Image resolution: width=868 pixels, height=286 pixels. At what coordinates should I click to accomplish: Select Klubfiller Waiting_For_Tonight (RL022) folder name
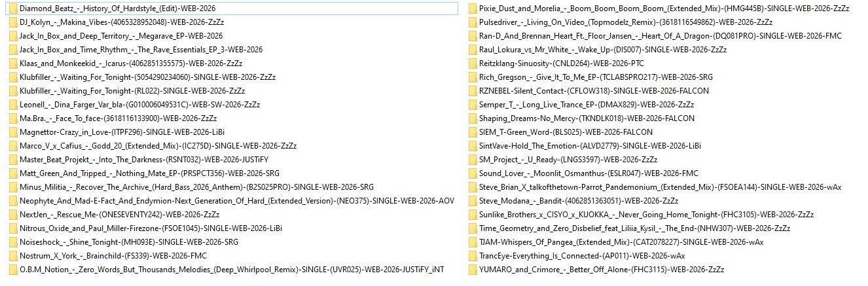point(132,91)
